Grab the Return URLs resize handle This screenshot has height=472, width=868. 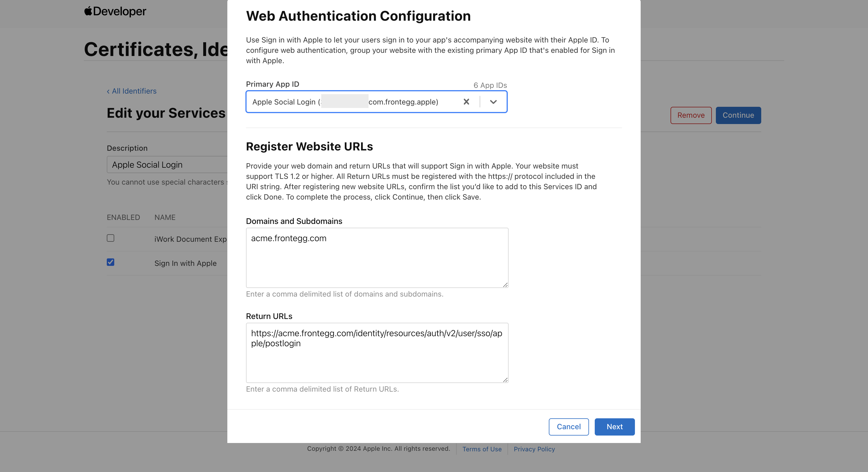[x=505, y=380]
